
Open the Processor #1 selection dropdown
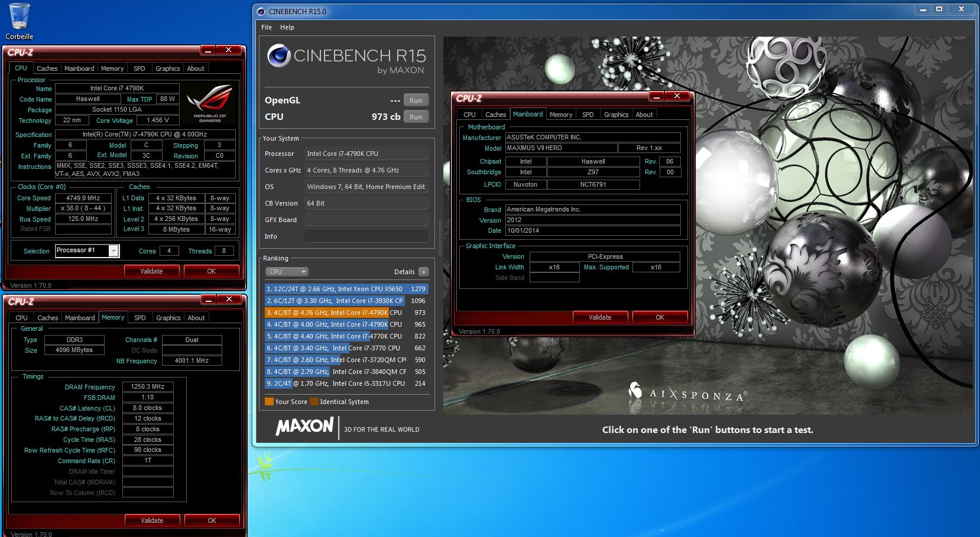pyautogui.click(x=87, y=250)
